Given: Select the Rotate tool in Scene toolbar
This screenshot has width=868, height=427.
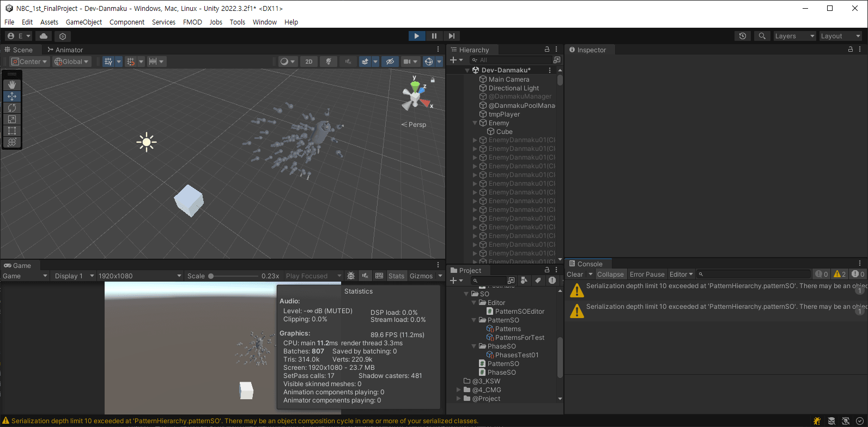Looking at the screenshot, I should [x=12, y=108].
